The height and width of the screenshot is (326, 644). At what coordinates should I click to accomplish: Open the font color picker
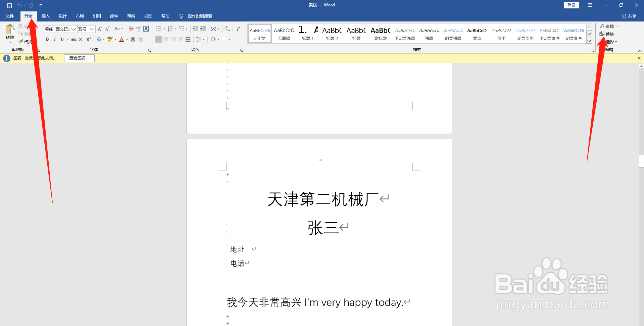click(127, 39)
